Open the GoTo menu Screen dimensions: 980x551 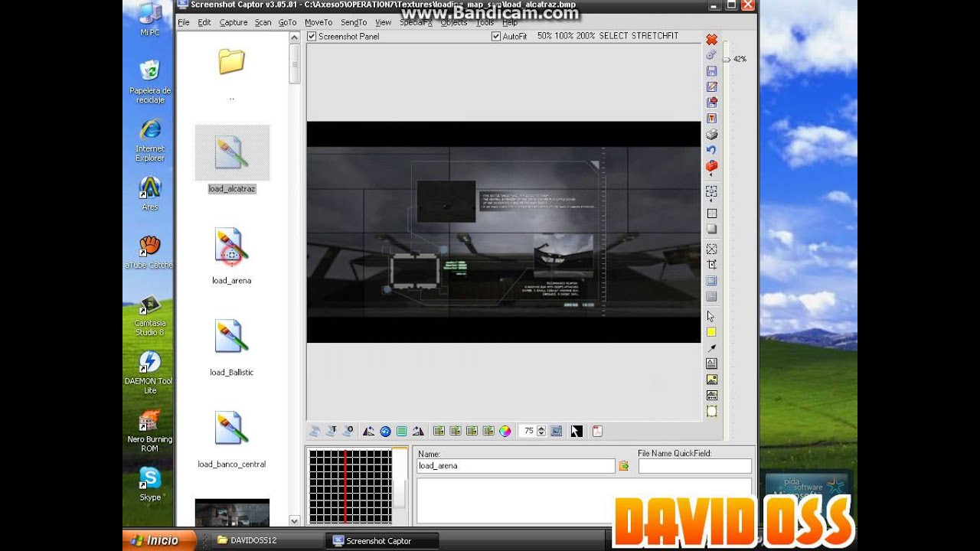click(287, 22)
